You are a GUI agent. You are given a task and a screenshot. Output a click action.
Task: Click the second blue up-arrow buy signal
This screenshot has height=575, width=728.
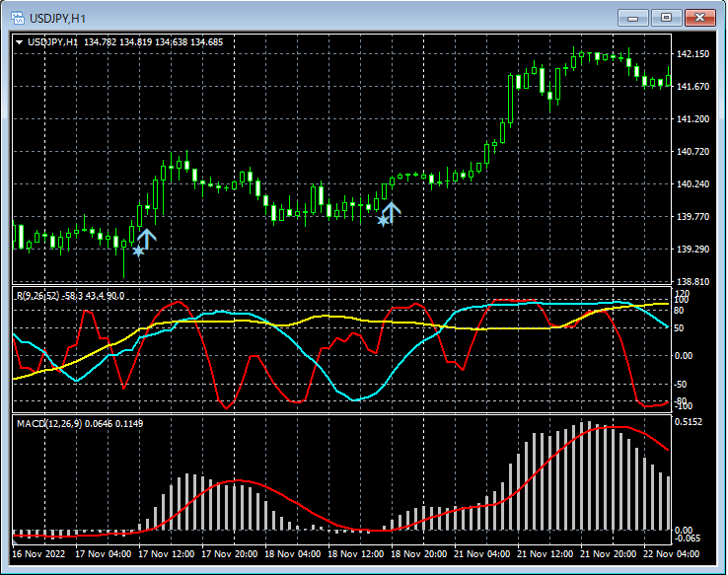[391, 210]
